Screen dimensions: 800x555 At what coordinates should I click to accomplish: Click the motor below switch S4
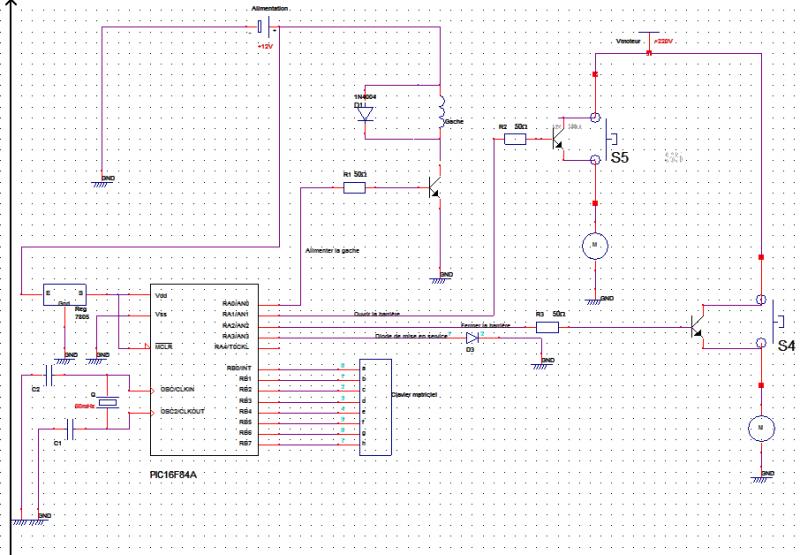point(761,428)
